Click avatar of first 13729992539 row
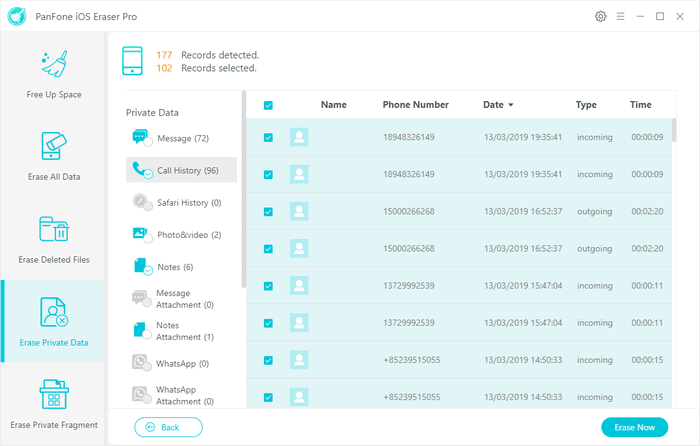The height and width of the screenshot is (446, 700). point(299,285)
